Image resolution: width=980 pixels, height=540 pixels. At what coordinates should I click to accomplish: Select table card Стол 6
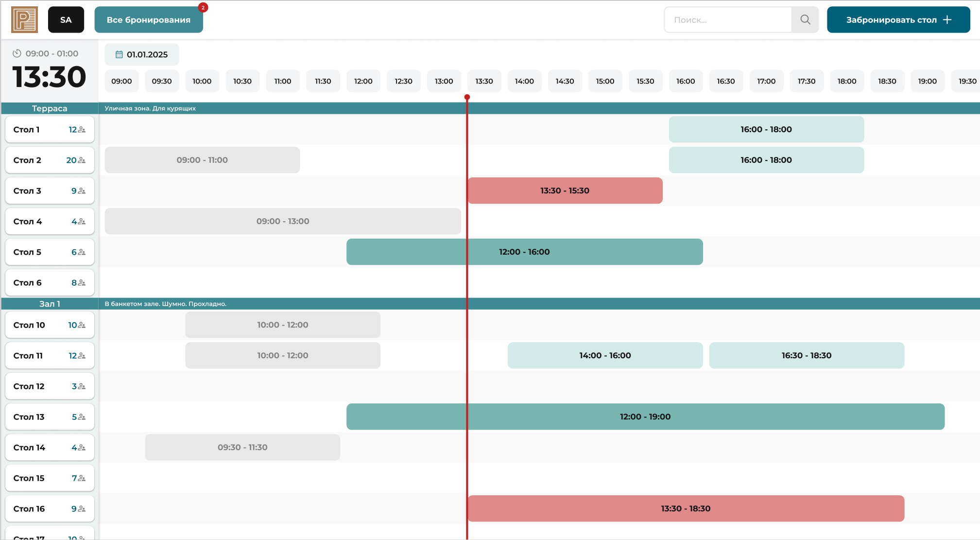coord(50,282)
